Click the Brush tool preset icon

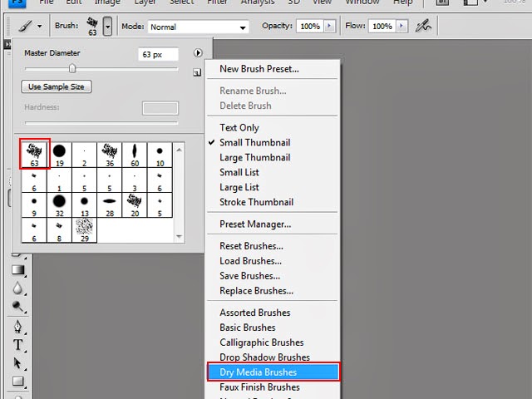pyautogui.click(x=25, y=26)
